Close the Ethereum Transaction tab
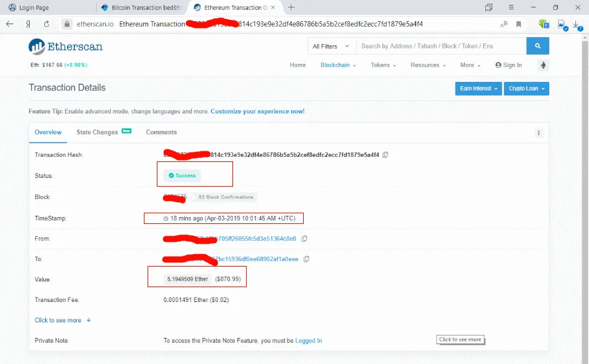589x364 pixels. pos(273,7)
